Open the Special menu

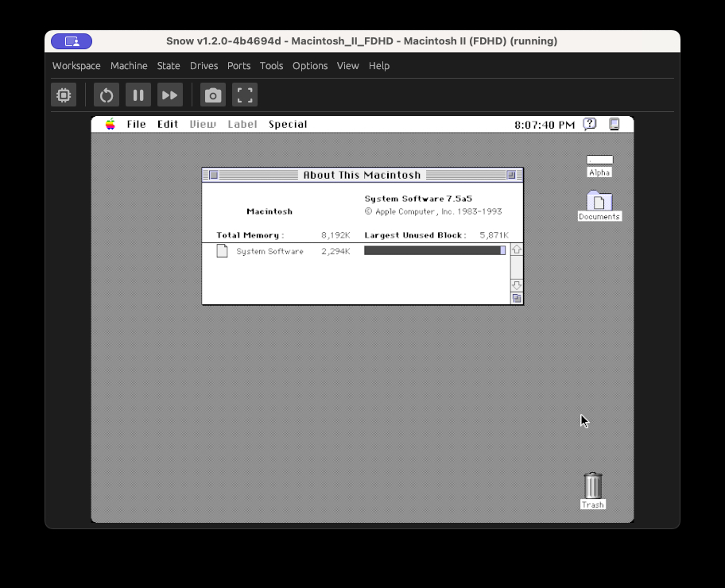click(x=288, y=124)
